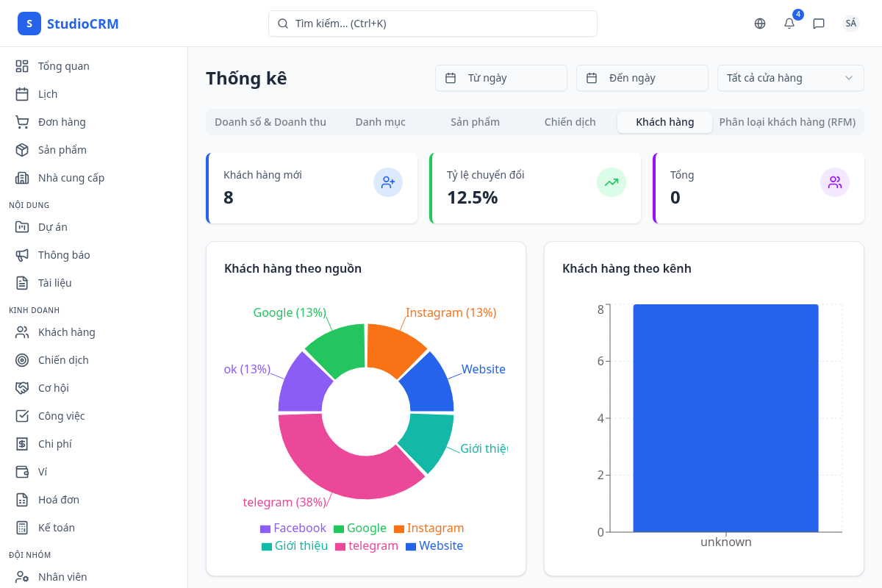Open the Ví wallet page
This screenshot has height=588, width=882.
[43, 472]
